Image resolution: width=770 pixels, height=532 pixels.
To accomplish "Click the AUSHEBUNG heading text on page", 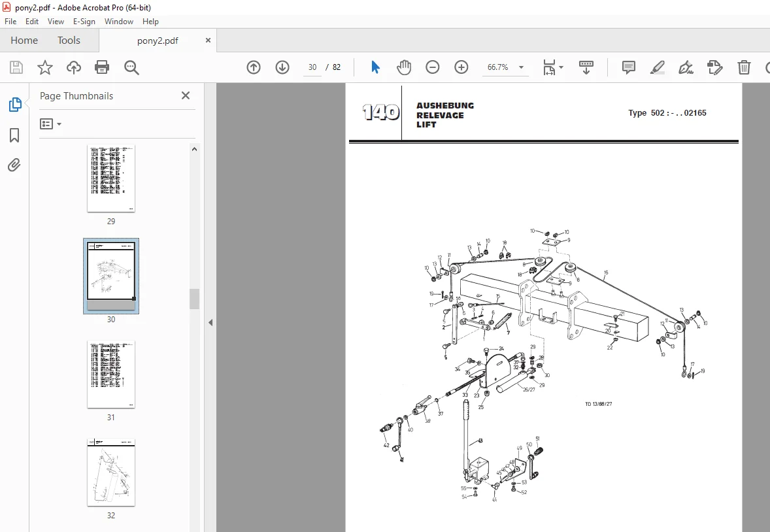I will tap(445, 106).
